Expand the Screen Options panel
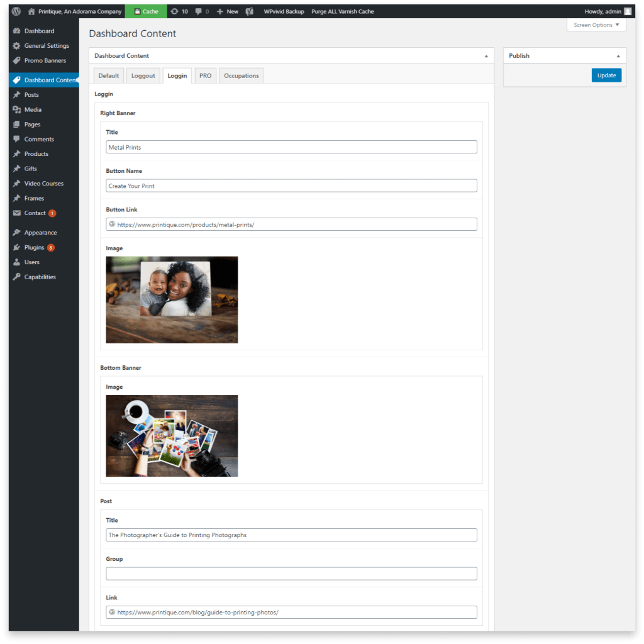This screenshot has height=644, width=644. (595, 25)
